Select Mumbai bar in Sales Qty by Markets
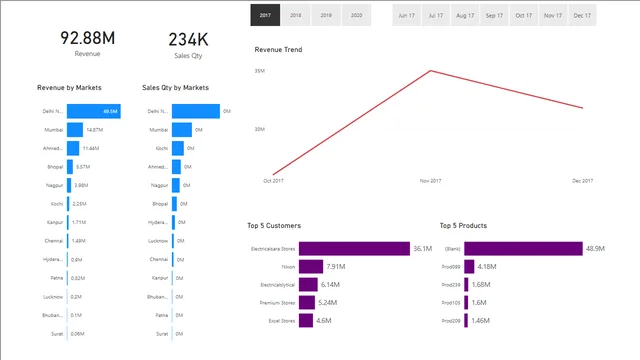640x360 pixels. pos(182,130)
